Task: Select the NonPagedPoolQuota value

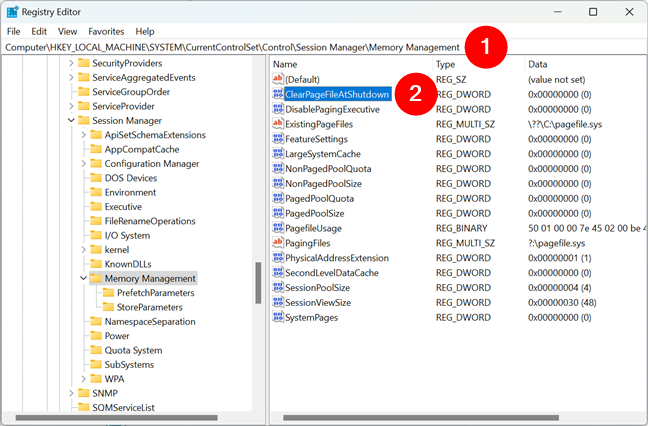Action: [x=328, y=169]
